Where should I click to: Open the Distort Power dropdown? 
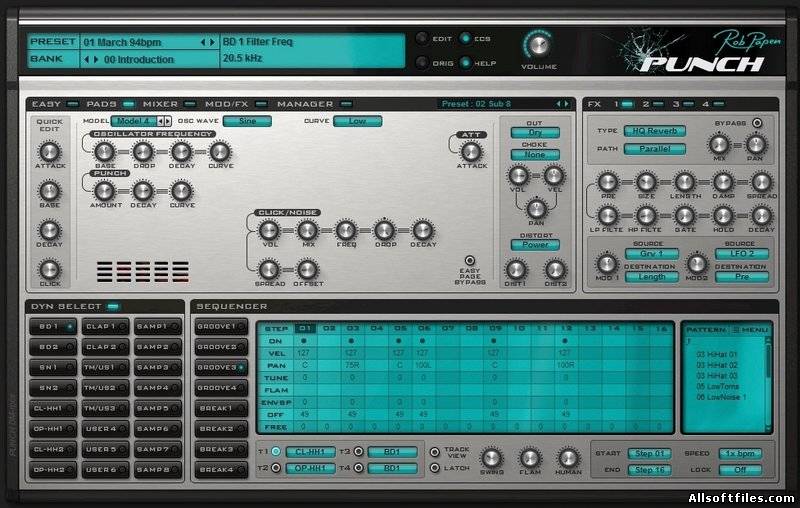pos(535,245)
